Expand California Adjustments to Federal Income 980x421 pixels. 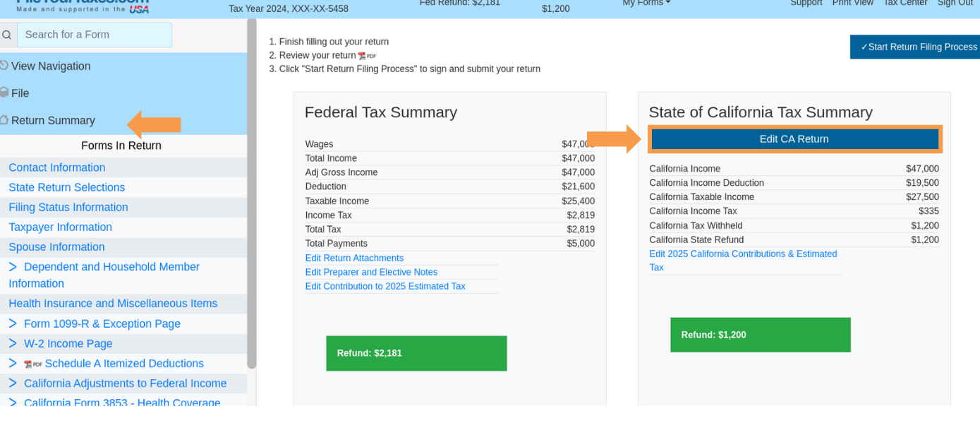pos(13,384)
